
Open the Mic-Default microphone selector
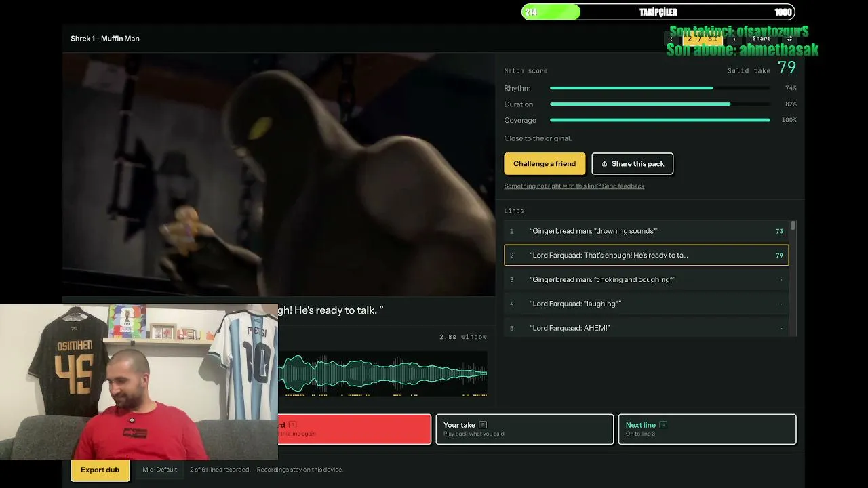coord(159,470)
